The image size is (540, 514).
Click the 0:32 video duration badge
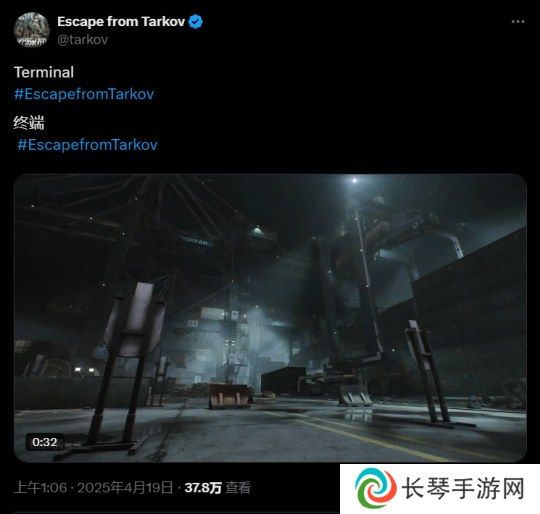click(x=45, y=442)
